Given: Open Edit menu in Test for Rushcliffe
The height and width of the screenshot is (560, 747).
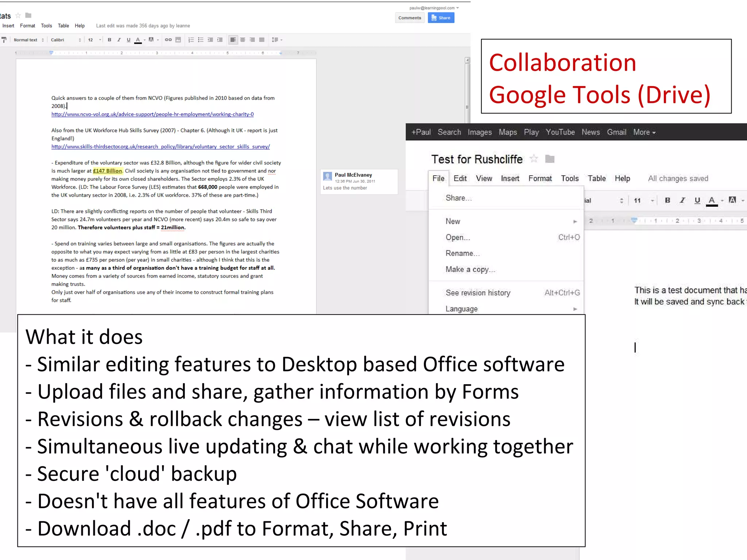Looking at the screenshot, I should [x=460, y=179].
